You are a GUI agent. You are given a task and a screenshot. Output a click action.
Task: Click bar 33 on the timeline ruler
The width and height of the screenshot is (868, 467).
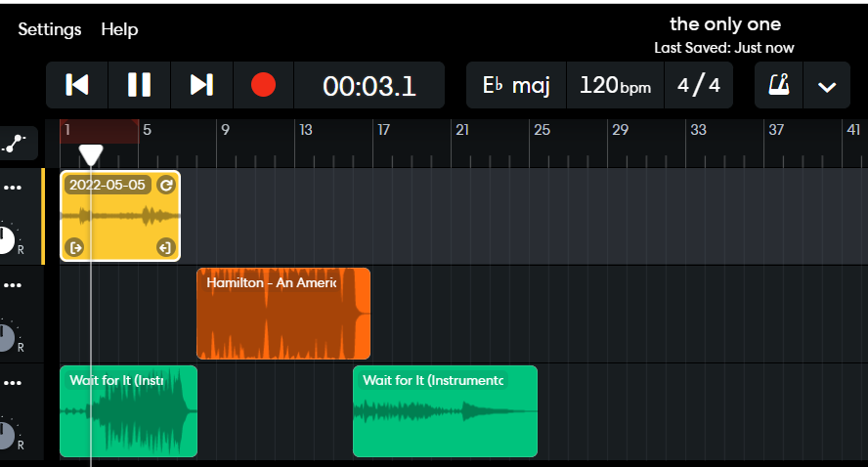click(x=698, y=130)
